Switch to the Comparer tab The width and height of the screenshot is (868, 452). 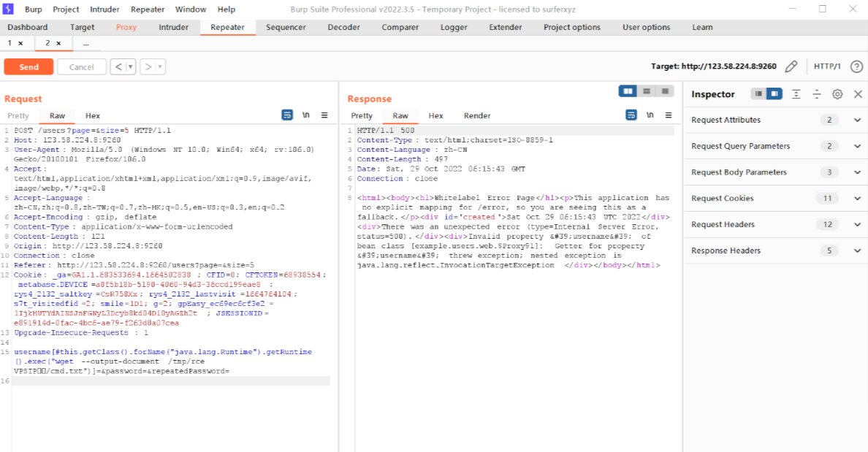pos(400,27)
